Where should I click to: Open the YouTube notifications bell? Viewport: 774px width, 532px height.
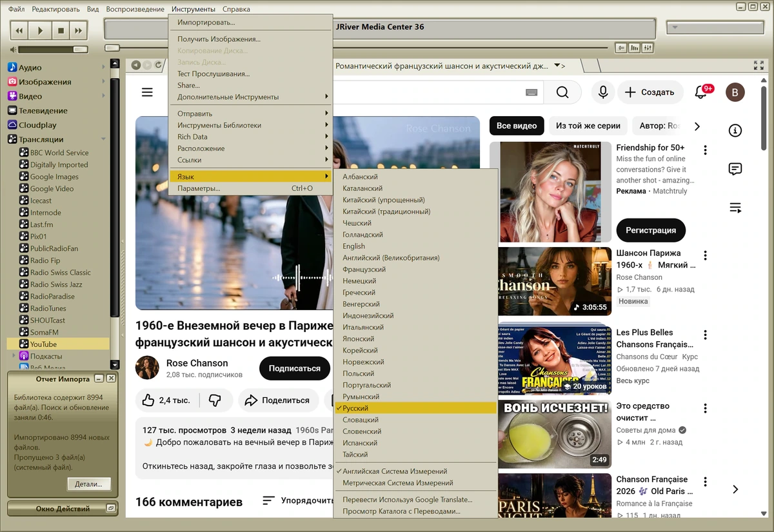point(701,92)
